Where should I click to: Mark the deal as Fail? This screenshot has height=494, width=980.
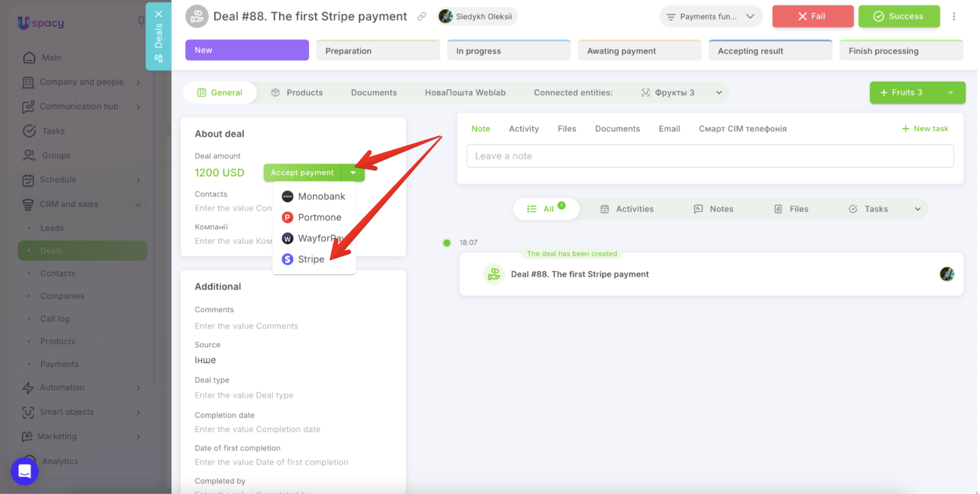[x=812, y=16]
